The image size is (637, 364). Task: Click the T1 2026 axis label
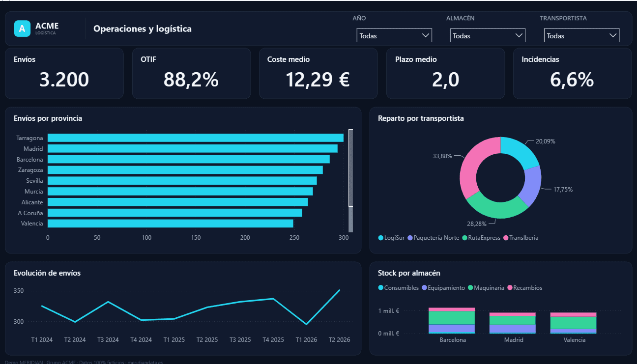point(306,339)
